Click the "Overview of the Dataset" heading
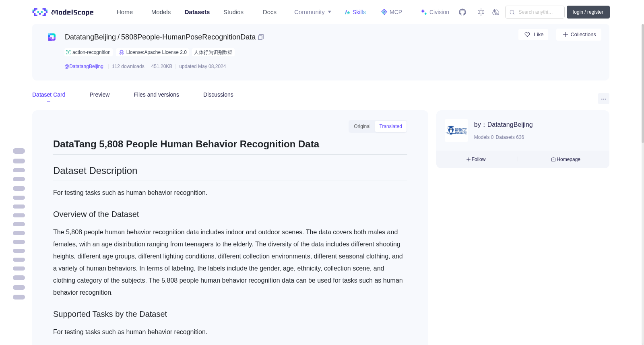This screenshot has height=345, width=644. click(96, 215)
